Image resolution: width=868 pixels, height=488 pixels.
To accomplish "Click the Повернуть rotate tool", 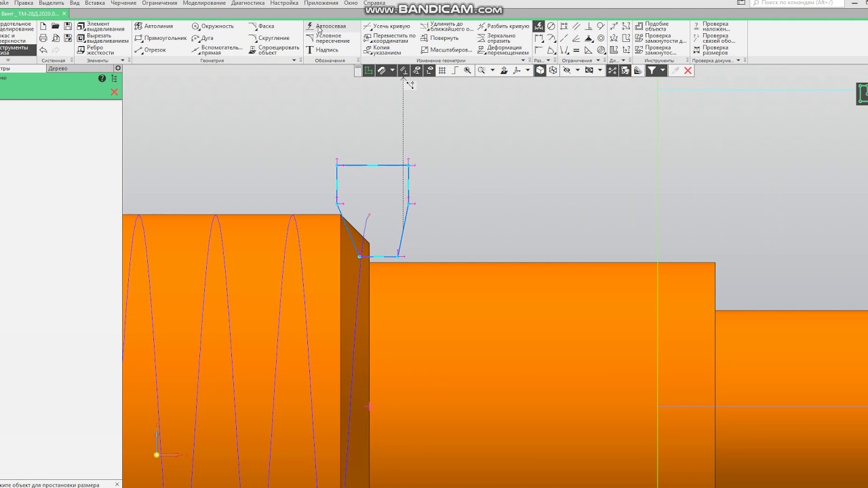I will (439, 38).
